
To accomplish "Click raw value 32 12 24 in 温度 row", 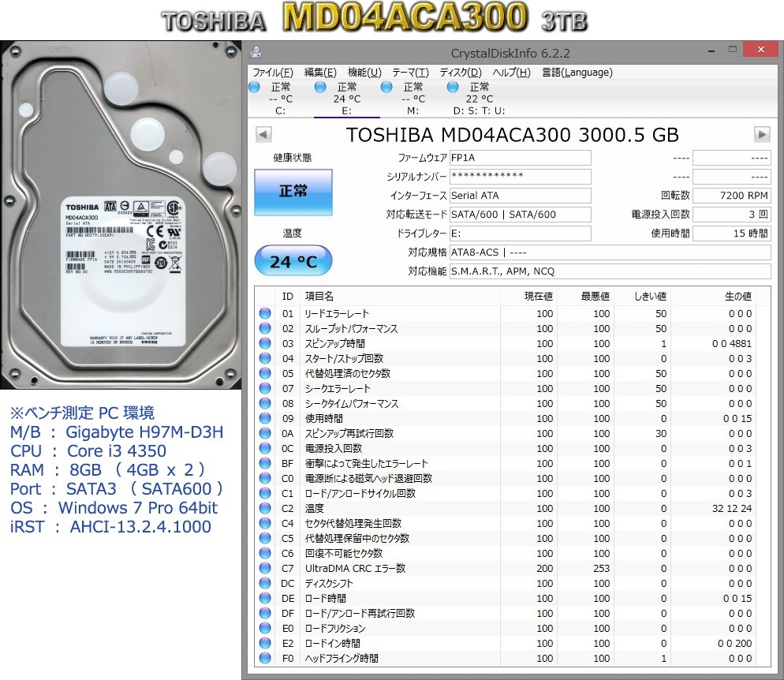I will point(732,509).
